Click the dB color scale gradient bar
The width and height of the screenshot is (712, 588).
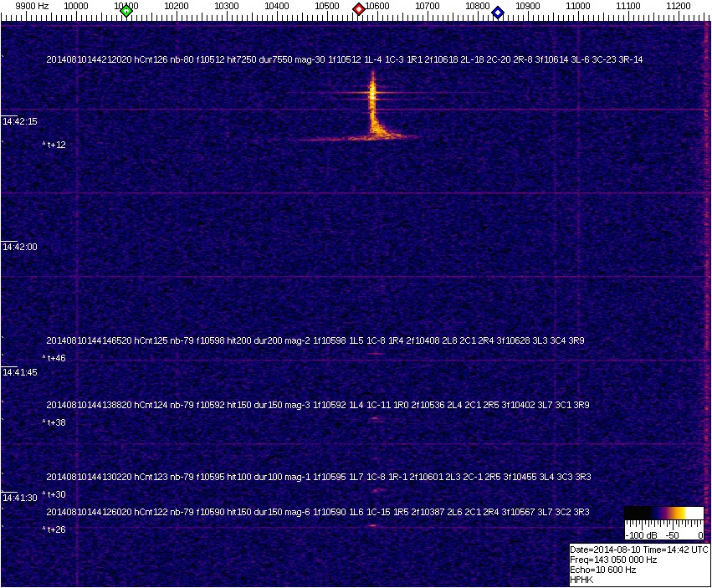pos(663,514)
